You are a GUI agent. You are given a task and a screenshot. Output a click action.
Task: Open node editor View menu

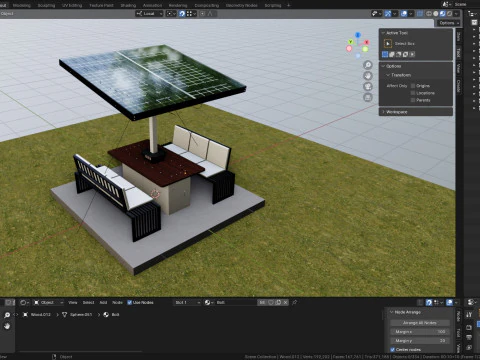pyautogui.click(x=73, y=302)
